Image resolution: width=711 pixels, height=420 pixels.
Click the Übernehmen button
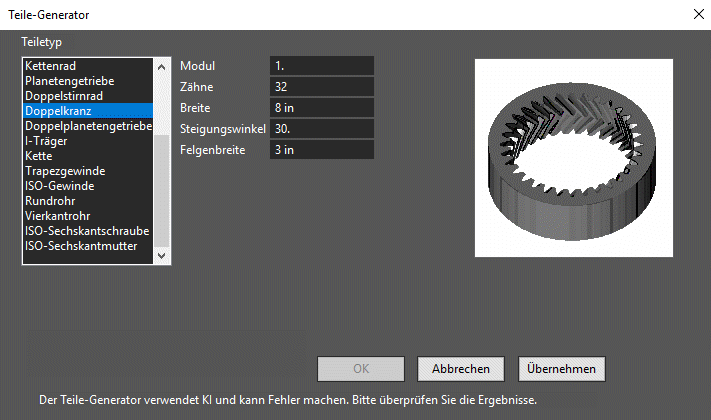561,369
